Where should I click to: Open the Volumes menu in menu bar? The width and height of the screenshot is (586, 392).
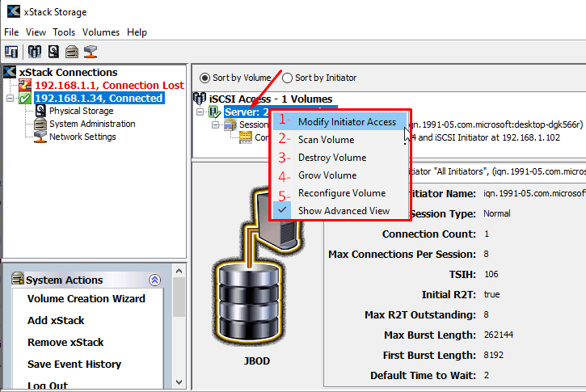(100, 32)
